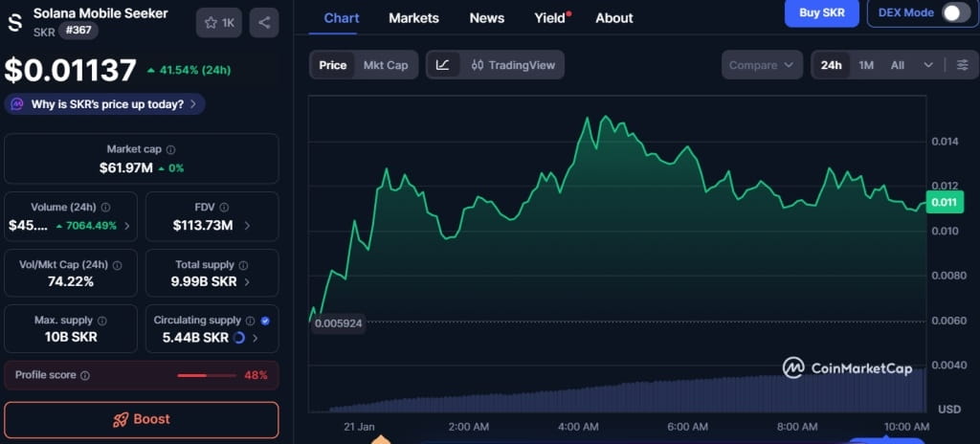Open 'Why is SKR's price up today?'
Screen dimensions: 980x444
click(x=107, y=104)
